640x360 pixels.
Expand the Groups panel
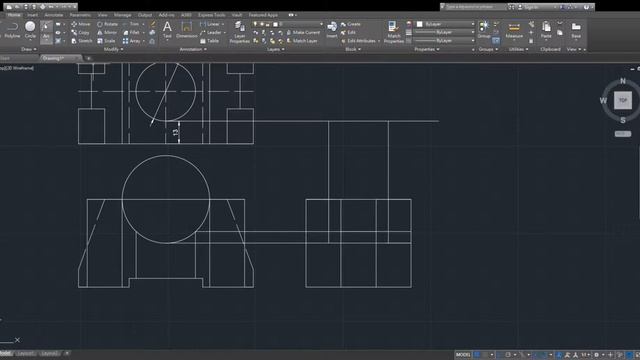coord(488,49)
